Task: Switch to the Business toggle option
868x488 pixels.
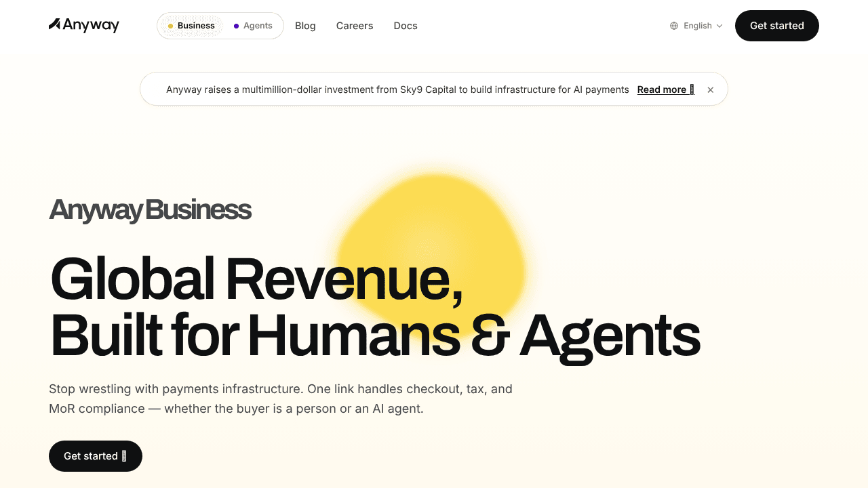Action: pyautogui.click(x=191, y=26)
